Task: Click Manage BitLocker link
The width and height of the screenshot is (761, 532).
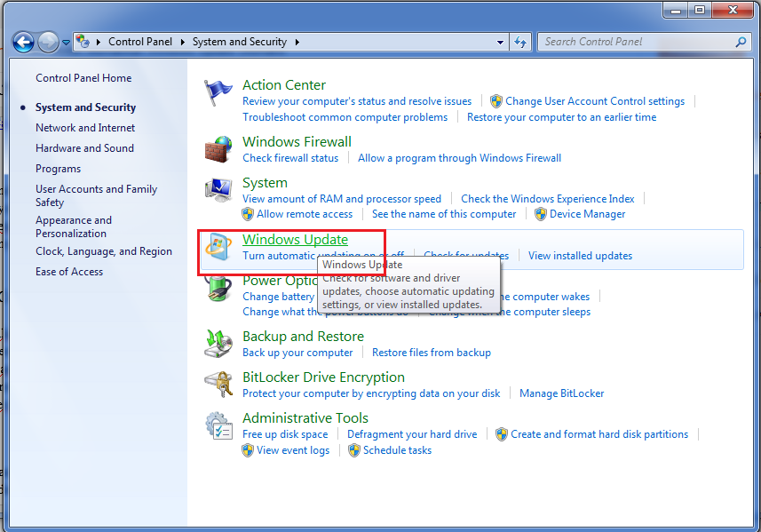Action: [x=561, y=393]
